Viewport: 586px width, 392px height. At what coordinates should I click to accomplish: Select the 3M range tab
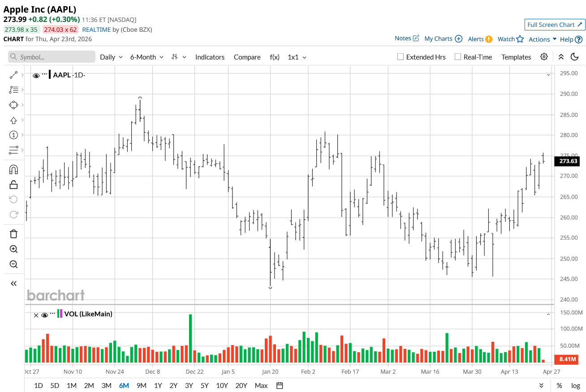pos(106,385)
